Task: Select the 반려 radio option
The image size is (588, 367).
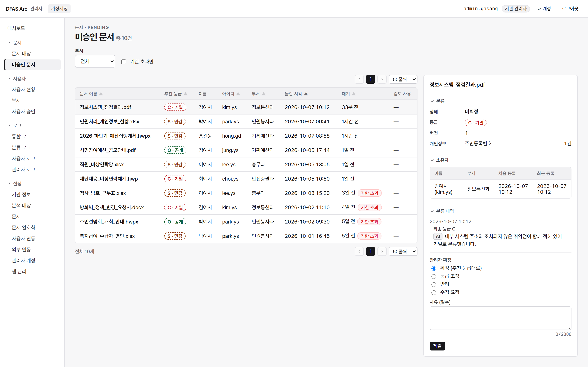Action: [x=434, y=284]
